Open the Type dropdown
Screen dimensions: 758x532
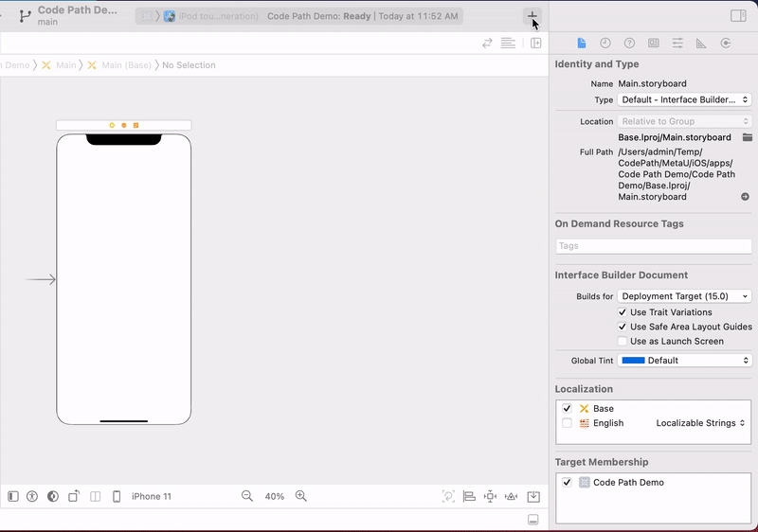[x=684, y=100]
